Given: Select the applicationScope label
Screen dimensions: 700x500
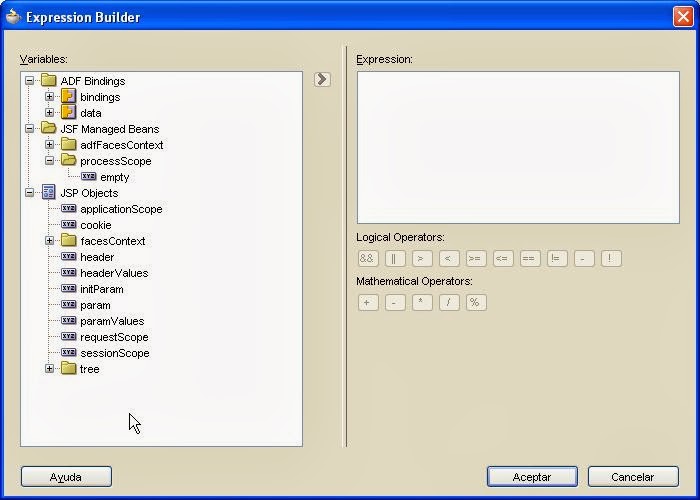Looking at the screenshot, I should [x=121, y=209].
